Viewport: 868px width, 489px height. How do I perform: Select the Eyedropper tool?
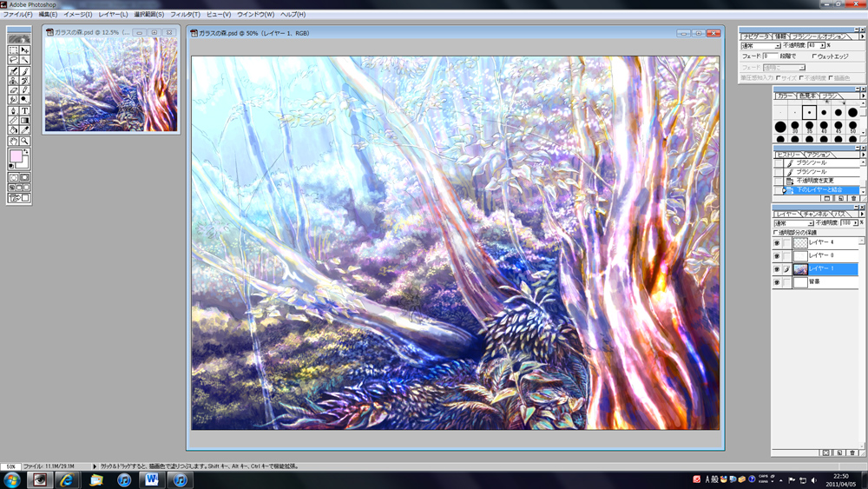coord(25,129)
